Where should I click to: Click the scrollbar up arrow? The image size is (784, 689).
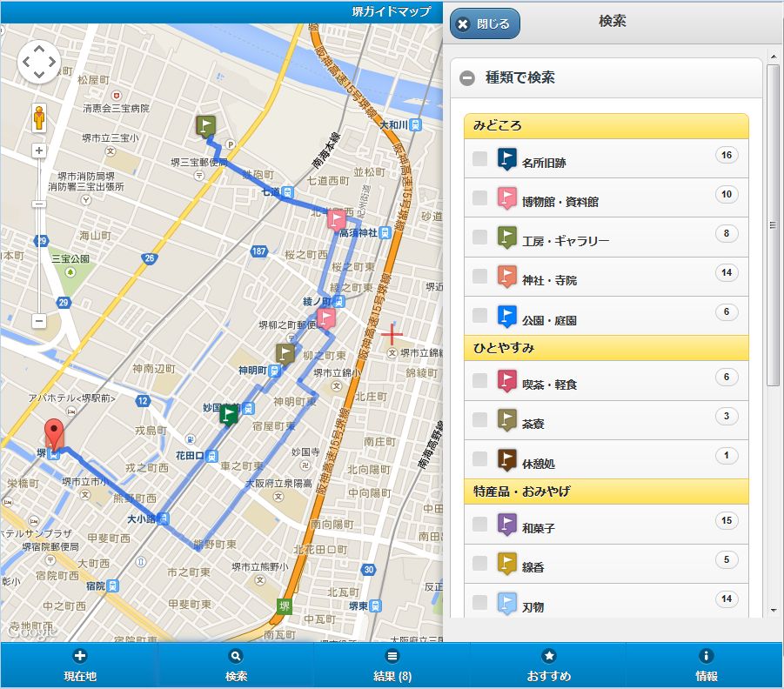click(774, 55)
